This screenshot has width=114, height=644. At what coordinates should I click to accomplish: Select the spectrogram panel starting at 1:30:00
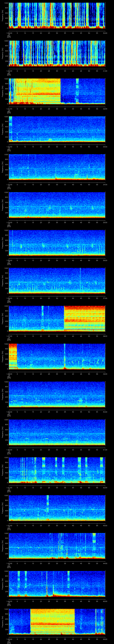57,53
